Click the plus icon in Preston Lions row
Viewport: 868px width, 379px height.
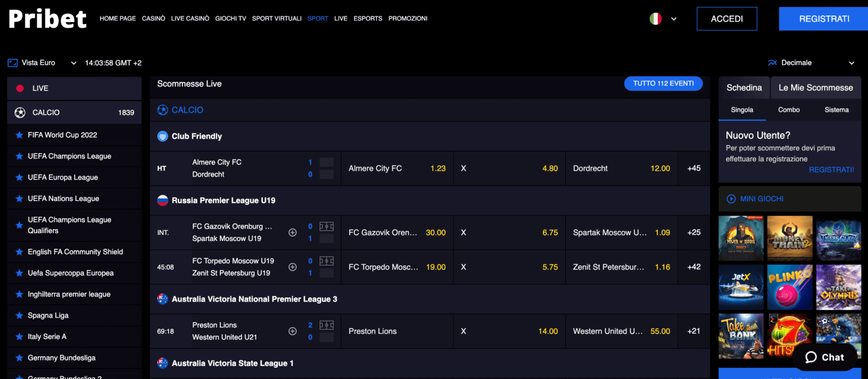[293, 331]
